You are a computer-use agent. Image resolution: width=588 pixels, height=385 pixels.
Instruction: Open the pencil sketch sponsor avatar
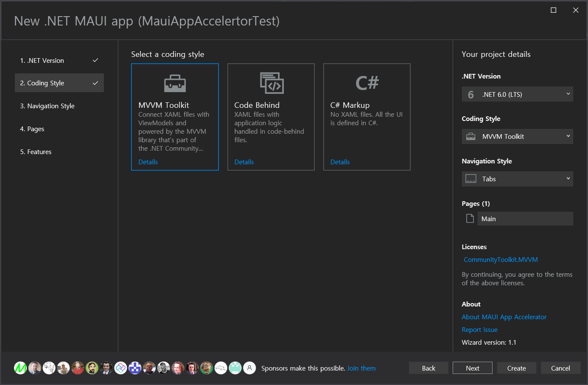(x=49, y=368)
